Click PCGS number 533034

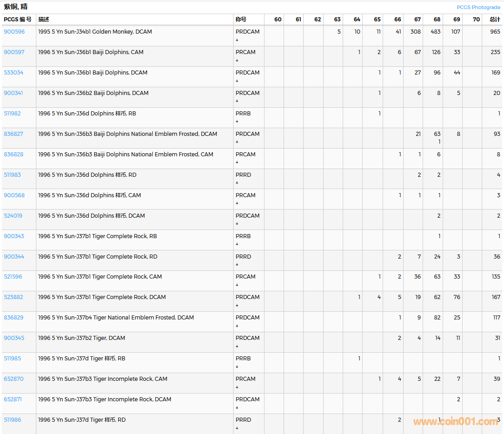click(14, 73)
